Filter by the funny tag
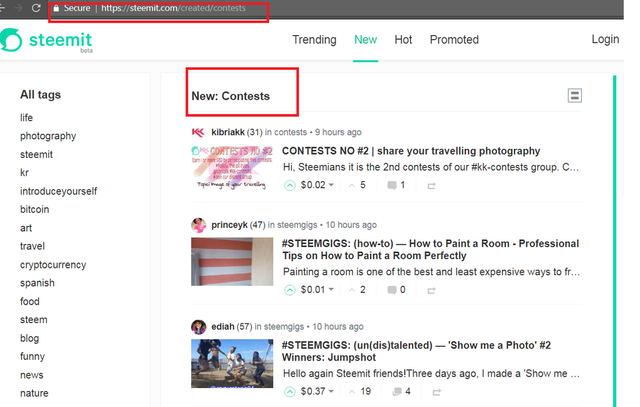The height and width of the screenshot is (407, 640). 32,356
